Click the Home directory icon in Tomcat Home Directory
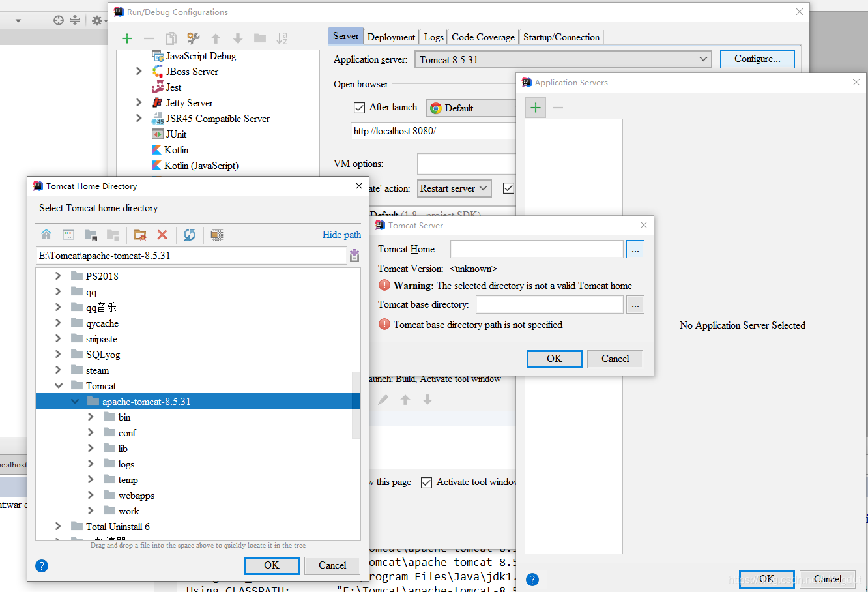 tap(46, 235)
